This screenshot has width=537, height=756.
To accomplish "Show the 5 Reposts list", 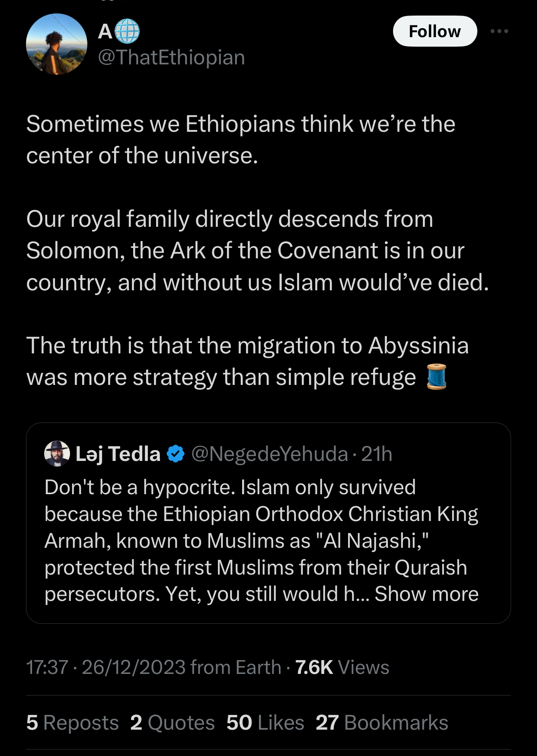I will point(72,723).
